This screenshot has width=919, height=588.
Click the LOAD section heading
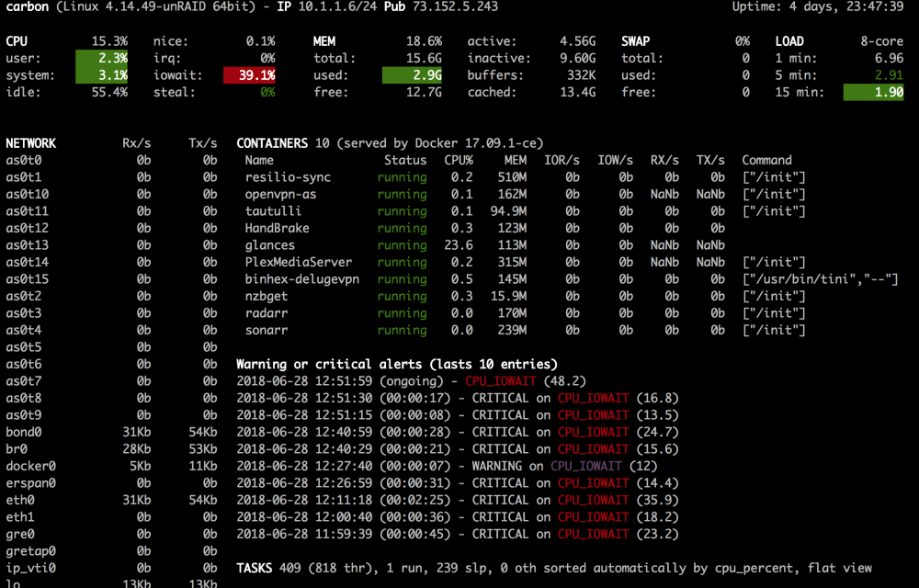[x=789, y=41]
